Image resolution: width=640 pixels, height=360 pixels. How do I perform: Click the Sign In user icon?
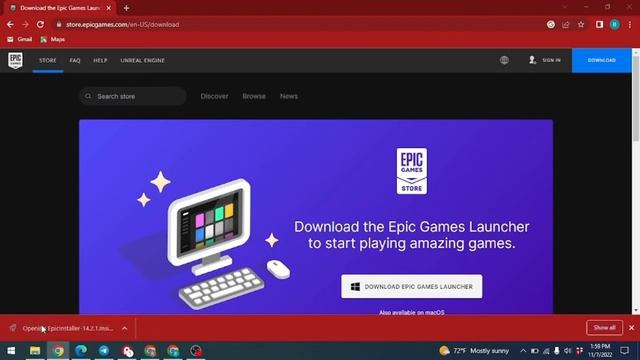click(532, 60)
